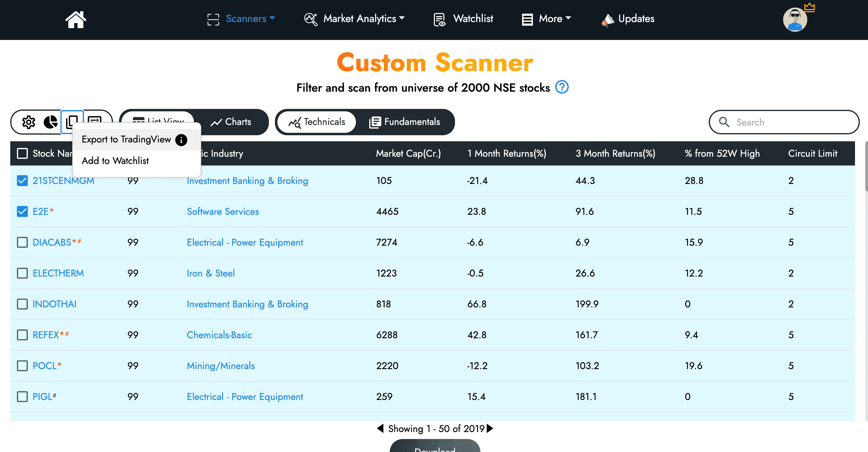Select Add to Watchlist menu item
The image size is (868, 452).
point(115,161)
